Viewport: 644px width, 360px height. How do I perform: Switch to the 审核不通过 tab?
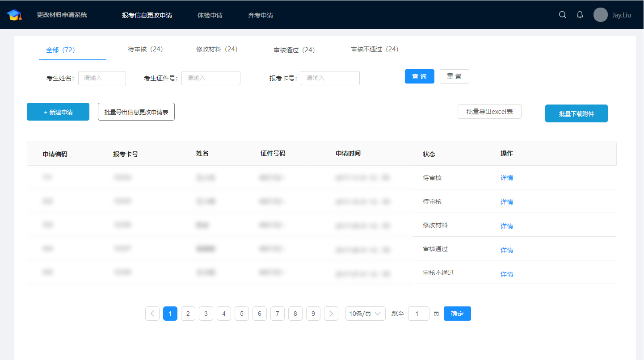pyautogui.click(x=375, y=49)
